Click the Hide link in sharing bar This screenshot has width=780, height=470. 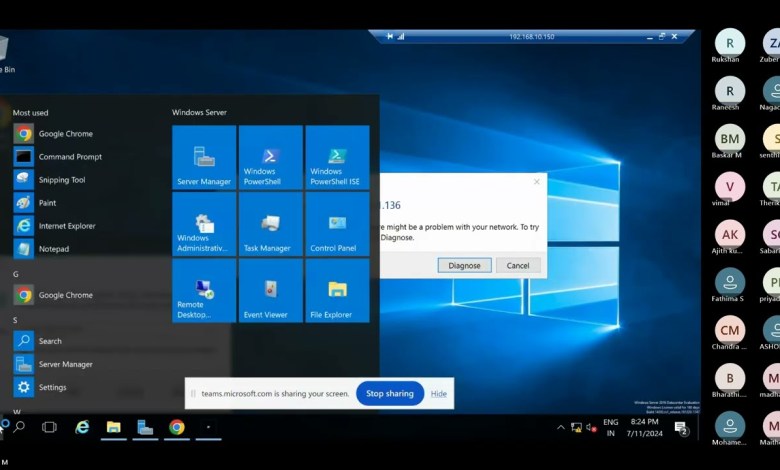coord(438,393)
